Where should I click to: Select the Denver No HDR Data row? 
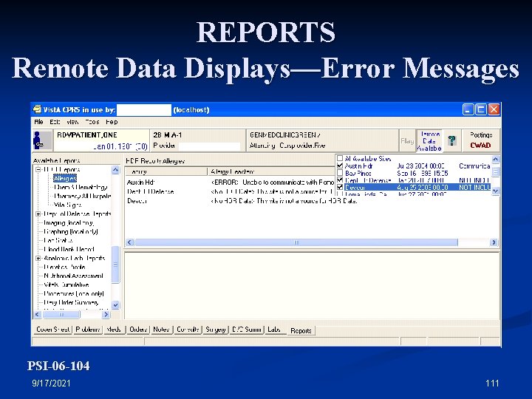point(242,201)
